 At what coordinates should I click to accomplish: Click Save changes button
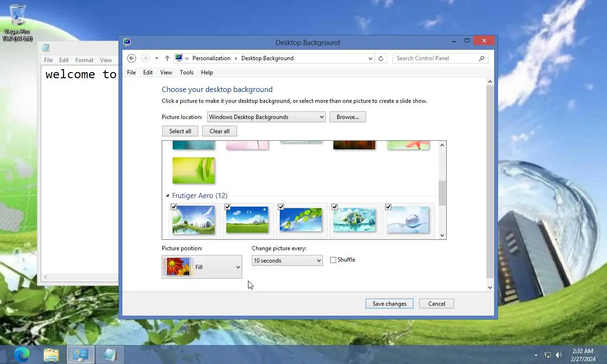click(389, 304)
